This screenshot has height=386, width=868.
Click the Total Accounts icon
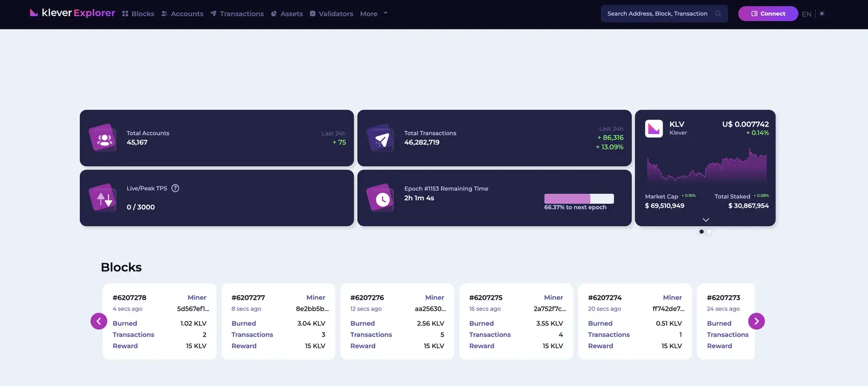click(103, 138)
